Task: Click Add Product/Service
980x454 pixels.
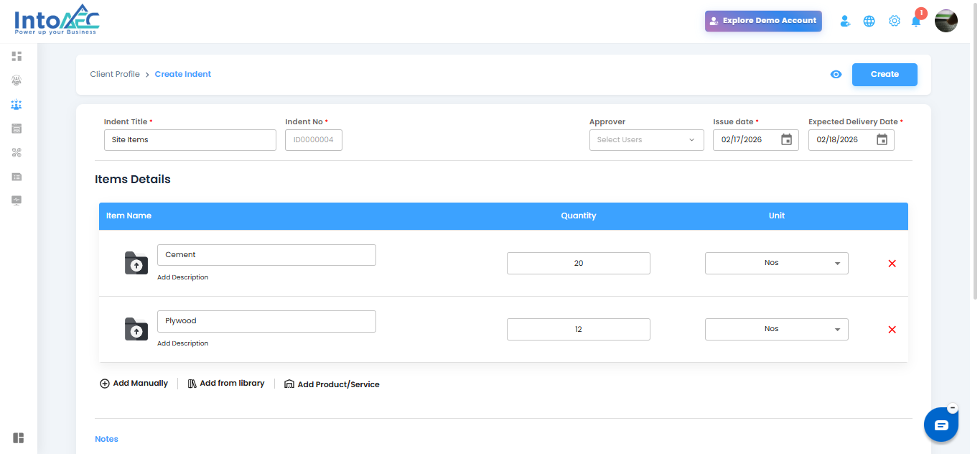Action: tap(332, 384)
